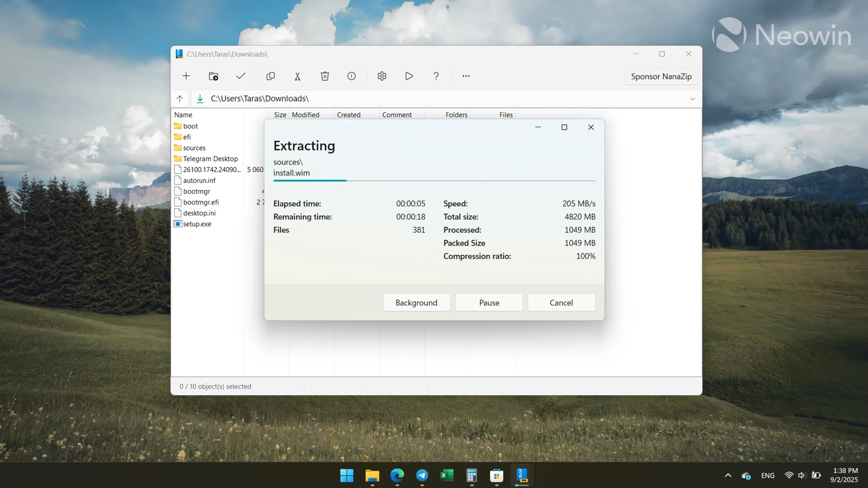Image resolution: width=868 pixels, height=488 pixels.
Task: Click the Delete trash icon
Action: 325,76
